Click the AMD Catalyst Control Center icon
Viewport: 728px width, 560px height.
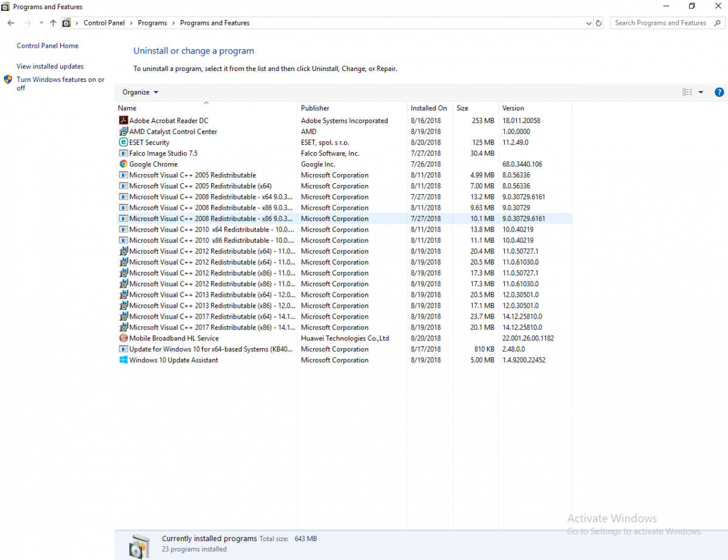tap(124, 132)
